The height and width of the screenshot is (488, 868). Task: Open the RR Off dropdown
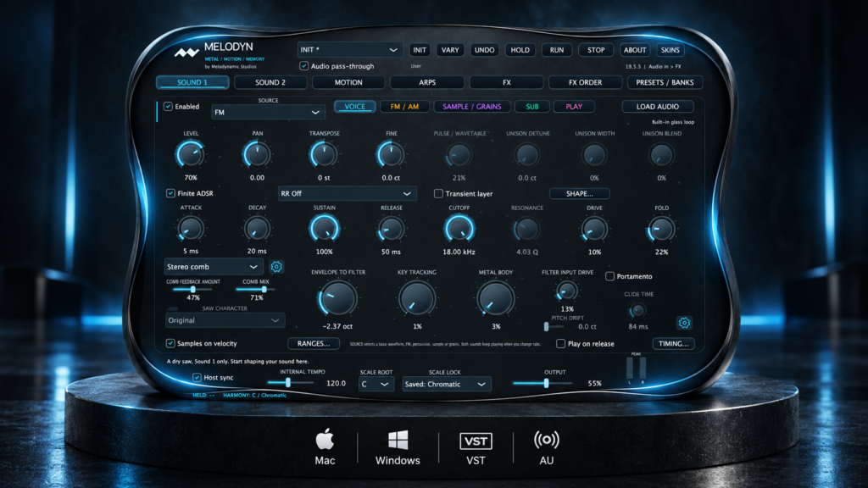[347, 194]
